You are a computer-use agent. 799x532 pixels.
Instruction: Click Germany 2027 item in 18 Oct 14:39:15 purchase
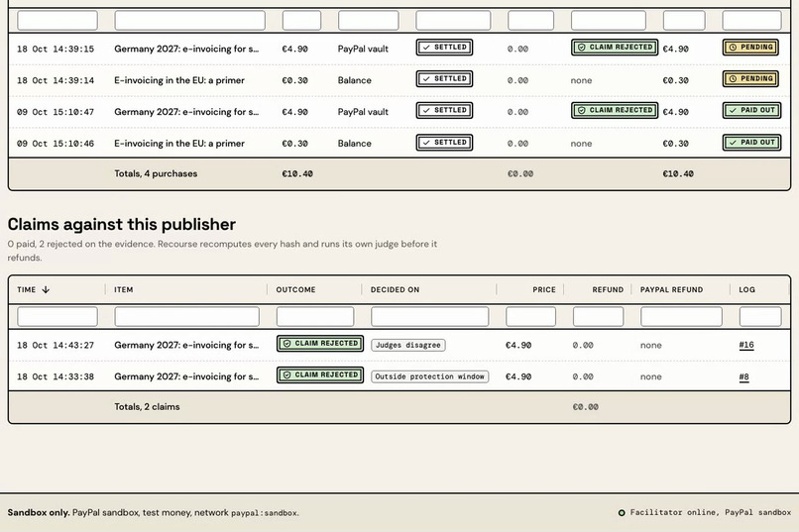[x=186, y=49]
